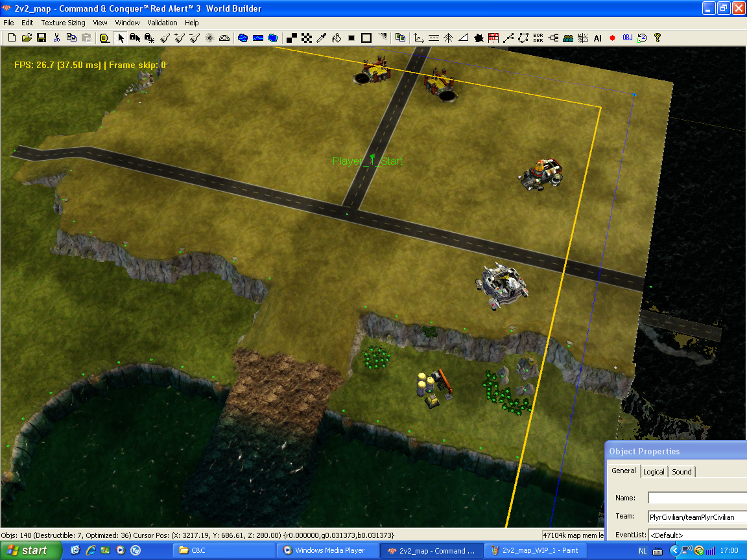The image size is (747, 560).
Task: Open the File menu
Action: (8, 23)
